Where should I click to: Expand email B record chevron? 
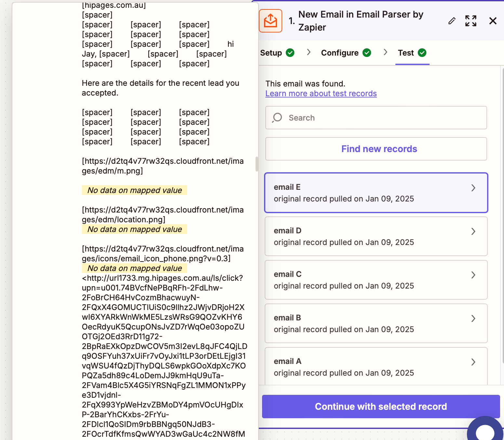[473, 318]
